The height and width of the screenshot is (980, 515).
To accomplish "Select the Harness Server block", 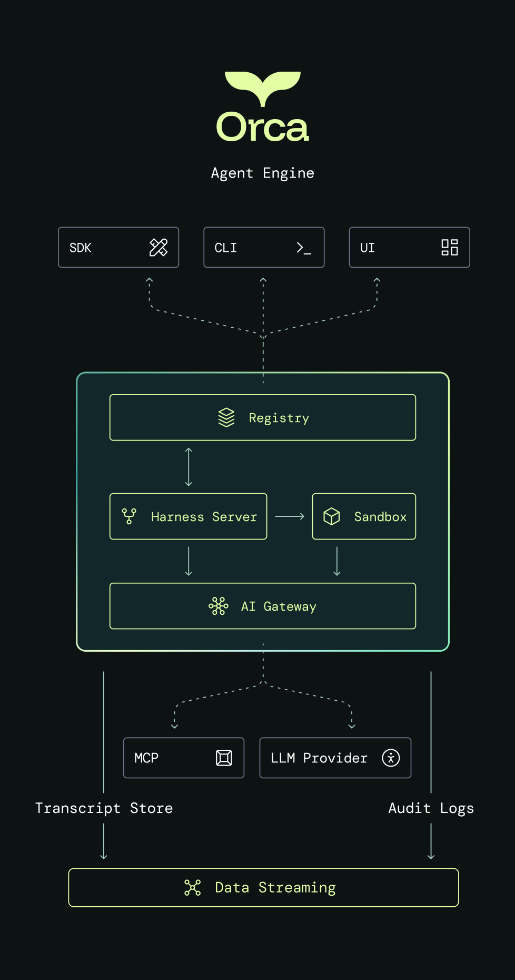I will (x=189, y=516).
